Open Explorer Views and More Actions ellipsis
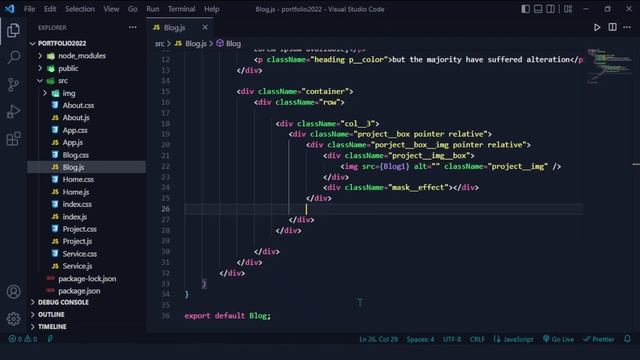This screenshot has width=640, height=360. [133, 27]
